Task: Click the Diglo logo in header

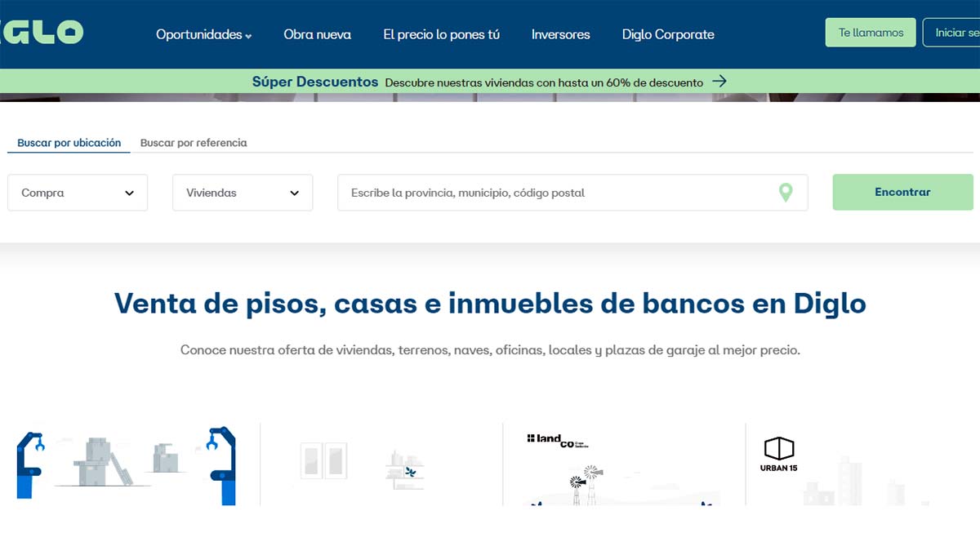Action: coord(41,33)
